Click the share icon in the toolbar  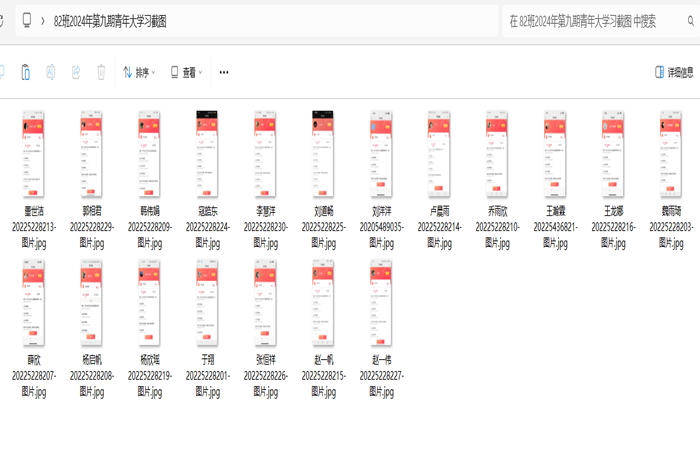click(x=76, y=72)
